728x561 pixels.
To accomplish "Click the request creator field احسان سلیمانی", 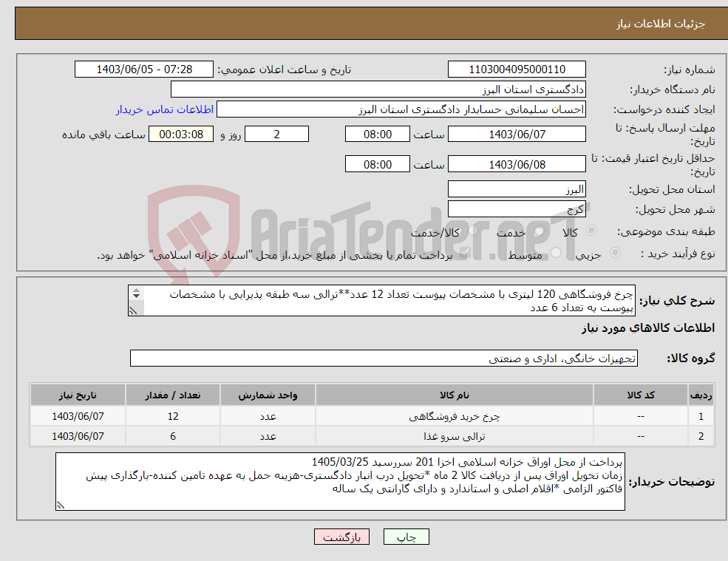I will [x=401, y=109].
